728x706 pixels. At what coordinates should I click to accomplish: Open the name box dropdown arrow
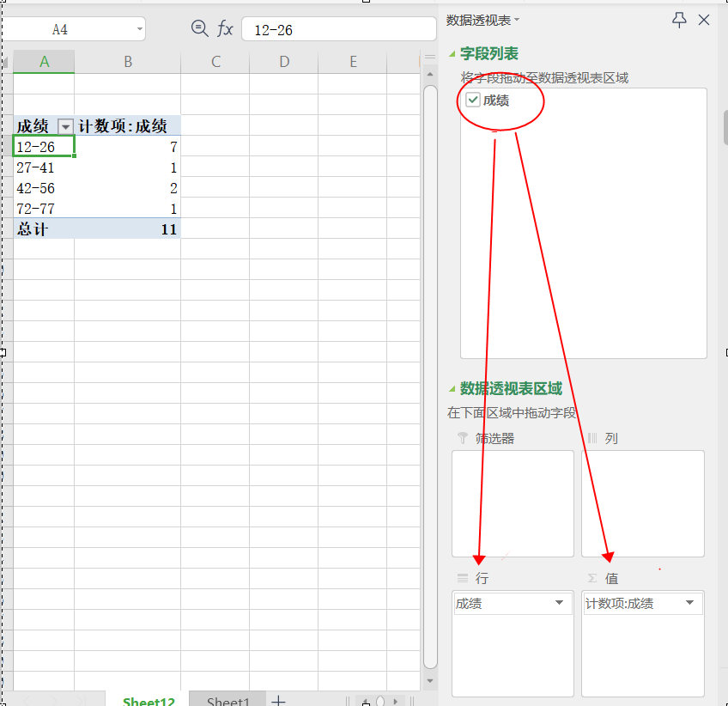coord(139,29)
